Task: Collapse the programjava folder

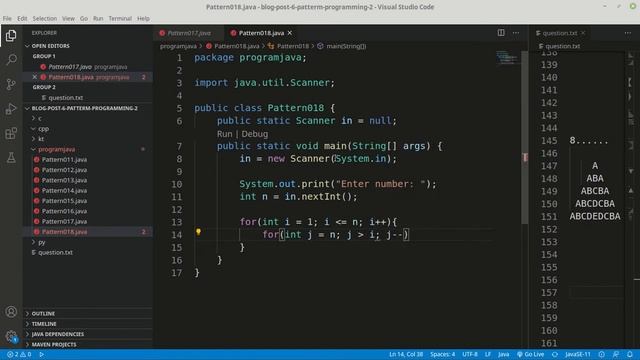Action: (56, 149)
